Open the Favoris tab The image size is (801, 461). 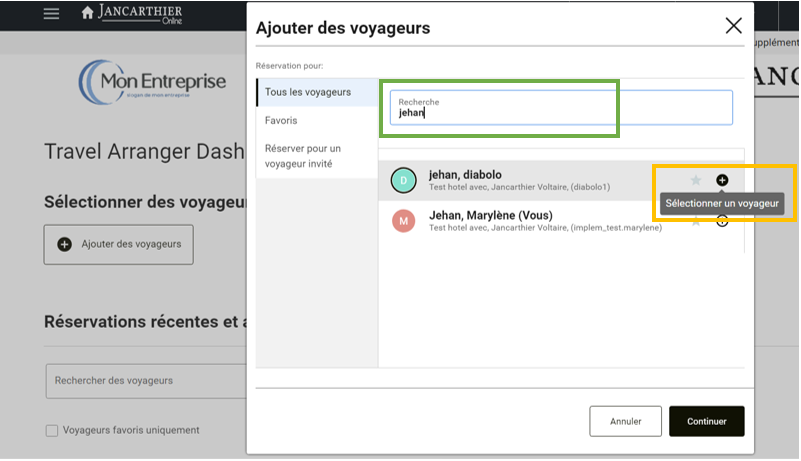(281, 120)
